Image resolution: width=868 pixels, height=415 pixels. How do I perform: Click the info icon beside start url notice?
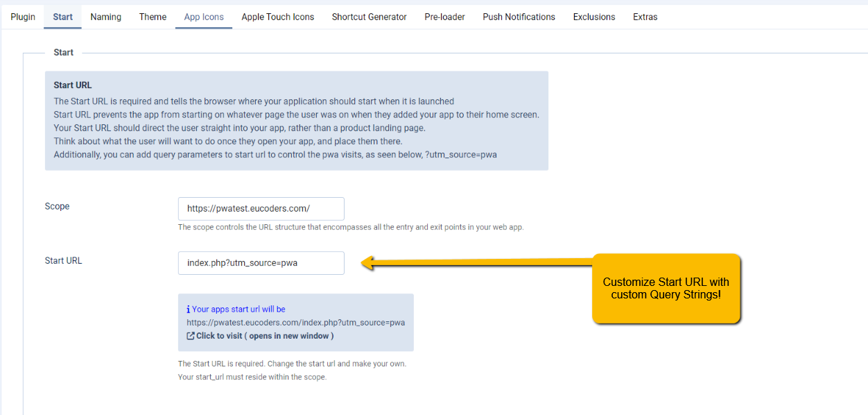click(189, 310)
